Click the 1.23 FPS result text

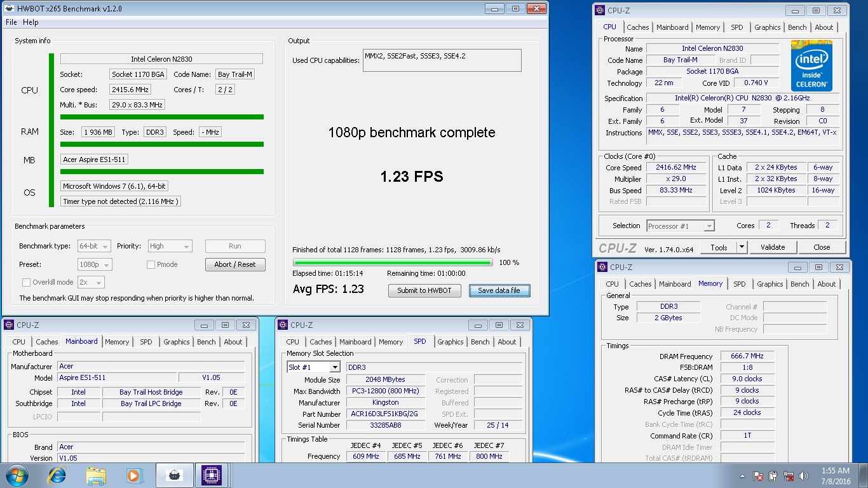pyautogui.click(x=412, y=177)
